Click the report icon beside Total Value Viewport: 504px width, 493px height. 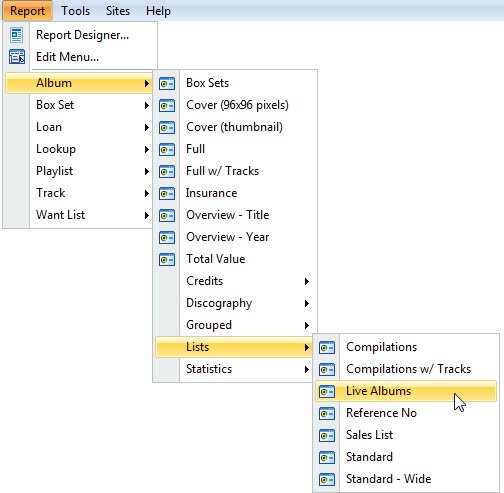tap(167, 259)
